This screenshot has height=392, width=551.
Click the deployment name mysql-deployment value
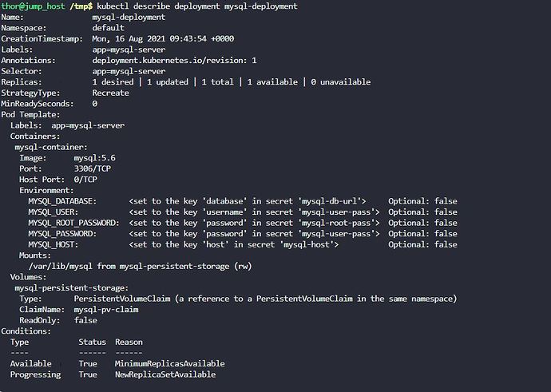pos(129,17)
